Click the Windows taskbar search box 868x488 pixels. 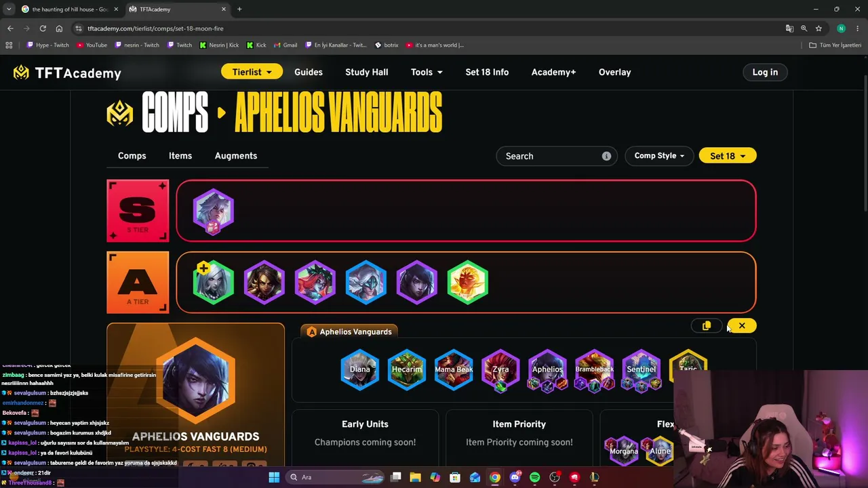(336, 477)
